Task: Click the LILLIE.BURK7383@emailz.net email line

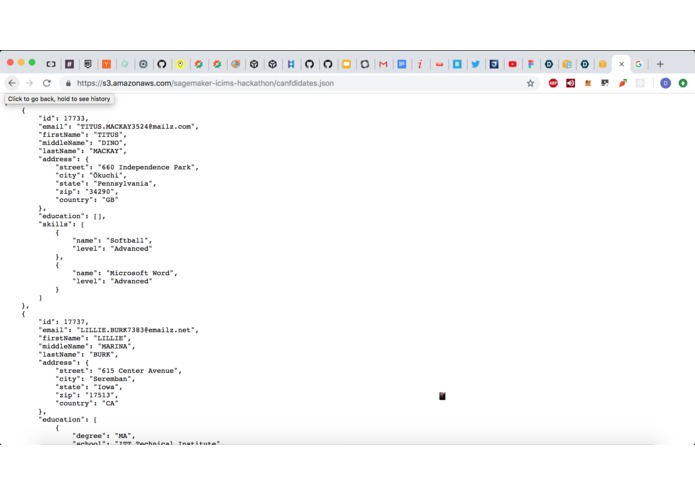Action: [118, 330]
